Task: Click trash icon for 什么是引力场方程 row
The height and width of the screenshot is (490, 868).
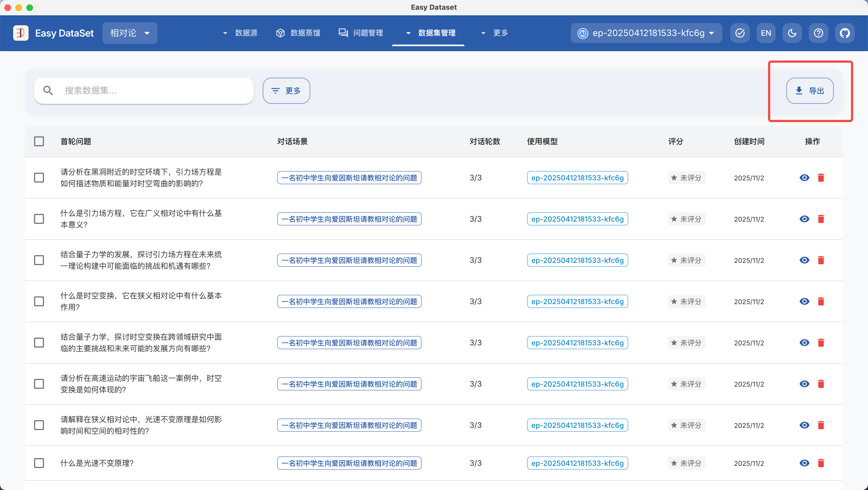Action: [821, 219]
